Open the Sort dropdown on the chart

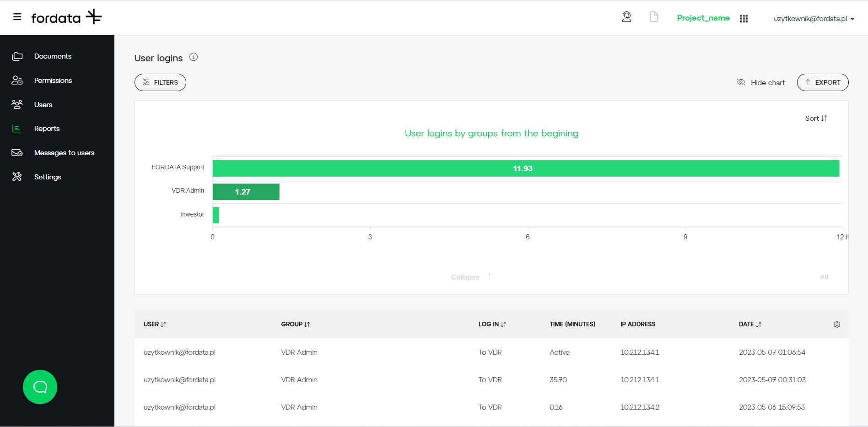816,118
